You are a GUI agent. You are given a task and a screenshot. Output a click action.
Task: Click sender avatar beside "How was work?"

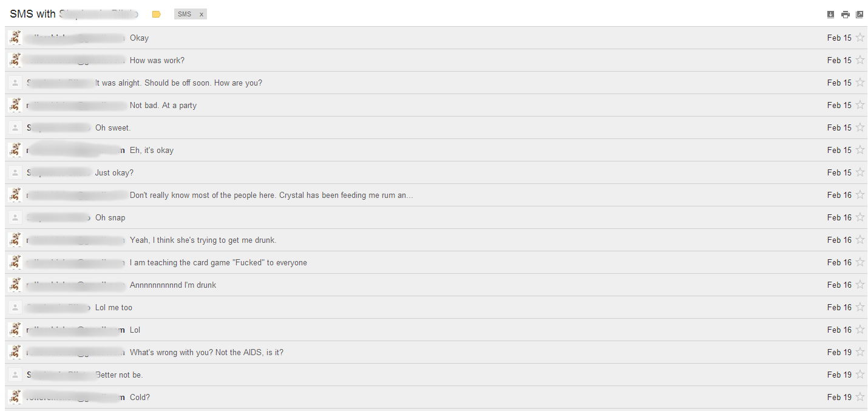pos(16,60)
